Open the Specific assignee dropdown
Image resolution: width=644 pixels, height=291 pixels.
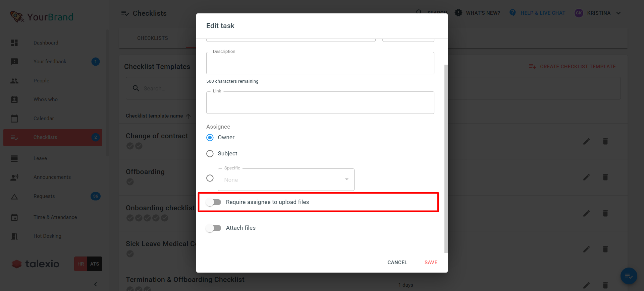[286, 180]
